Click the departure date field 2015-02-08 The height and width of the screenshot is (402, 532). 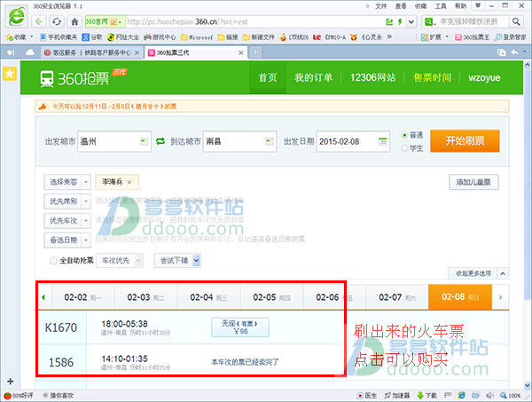pyautogui.click(x=353, y=141)
